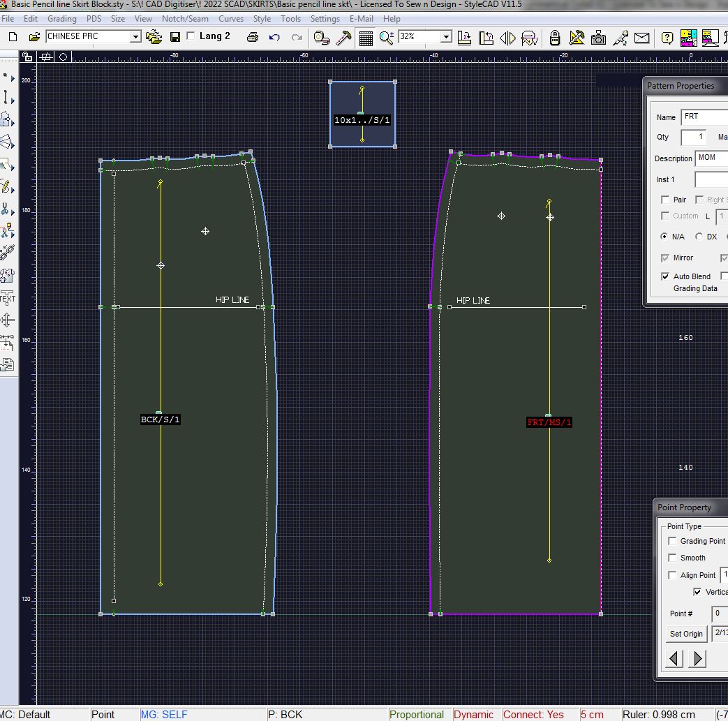Click the Set Origin button
The image size is (728, 721).
pos(686,634)
